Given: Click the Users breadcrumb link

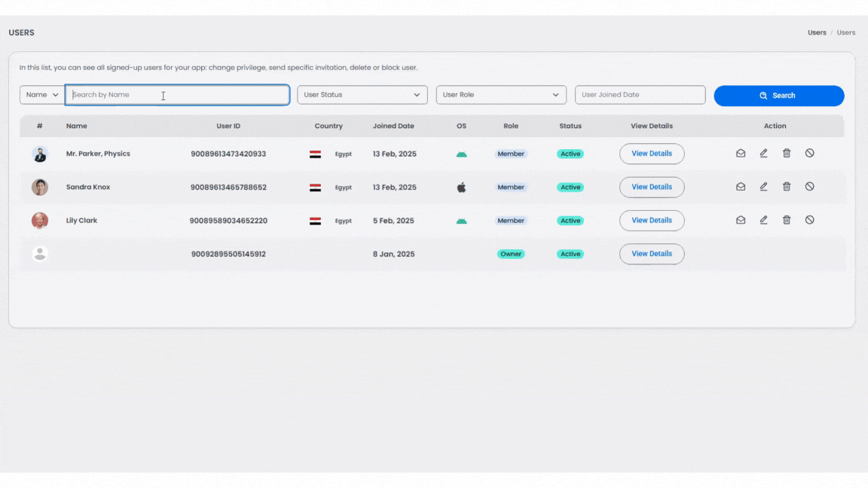Looking at the screenshot, I should [x=817, y=33].
